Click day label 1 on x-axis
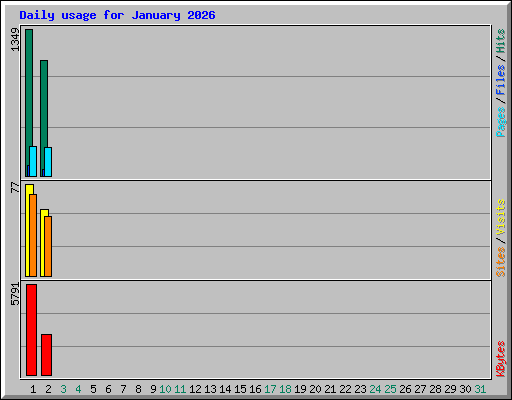 point(33,389)
